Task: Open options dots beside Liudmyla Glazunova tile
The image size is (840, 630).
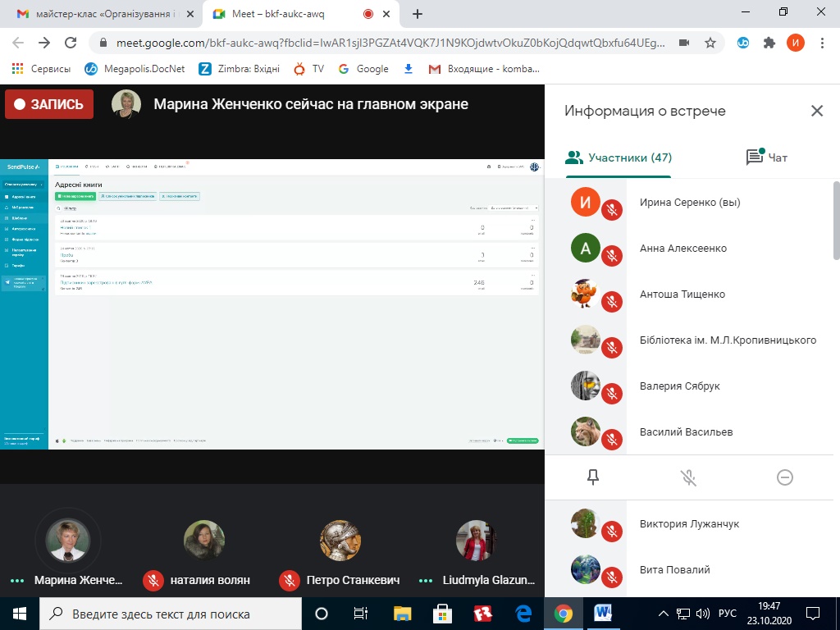Action: tap(427, 581)
